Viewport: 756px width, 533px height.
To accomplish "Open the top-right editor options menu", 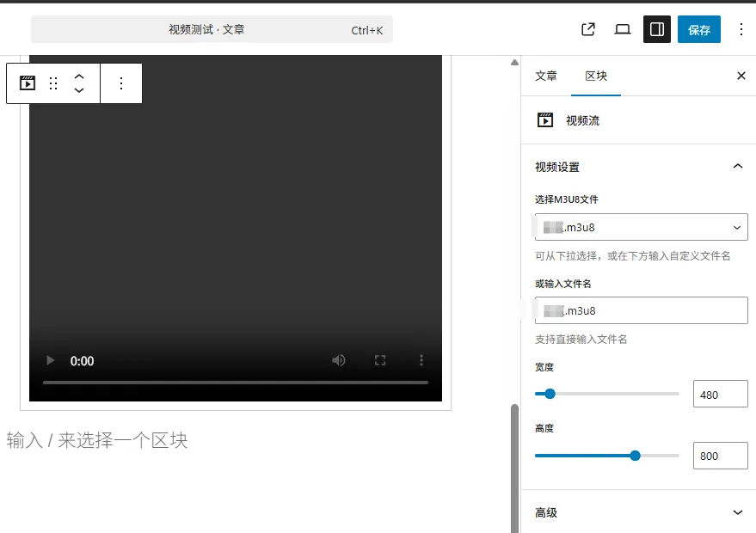I will click(x=741, y=29).
